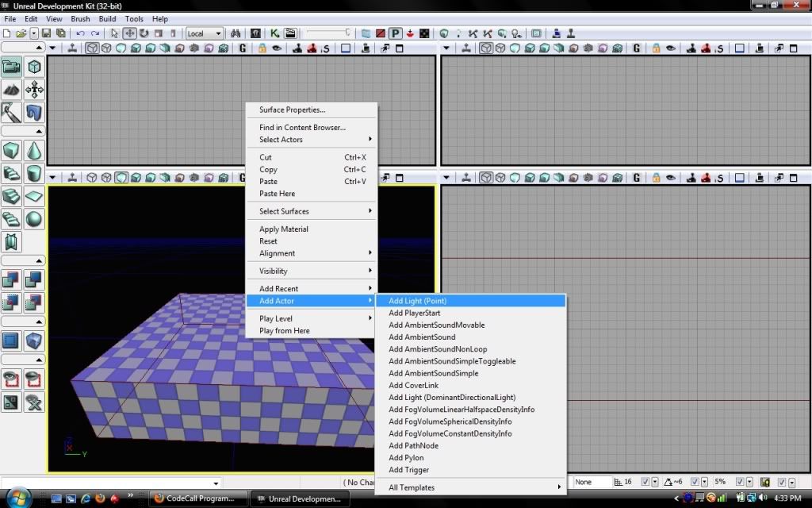Click the Add Volume icon
The width and height of the screenshot is (812, 508).
(x=34, y=341)
